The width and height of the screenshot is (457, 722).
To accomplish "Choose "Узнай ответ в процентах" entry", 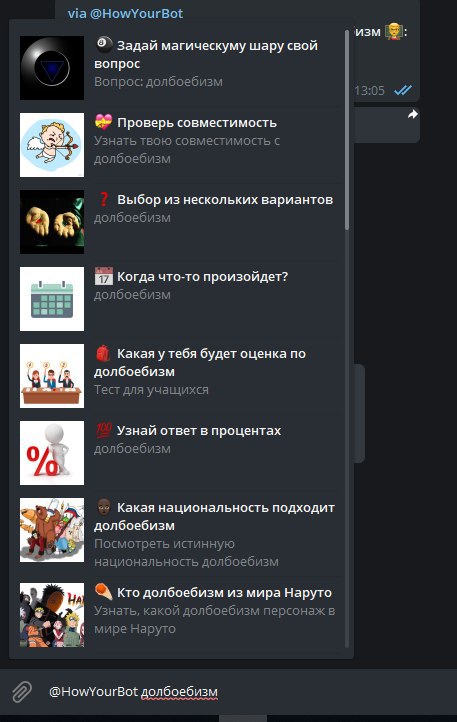I will click(x=177, y=453).
